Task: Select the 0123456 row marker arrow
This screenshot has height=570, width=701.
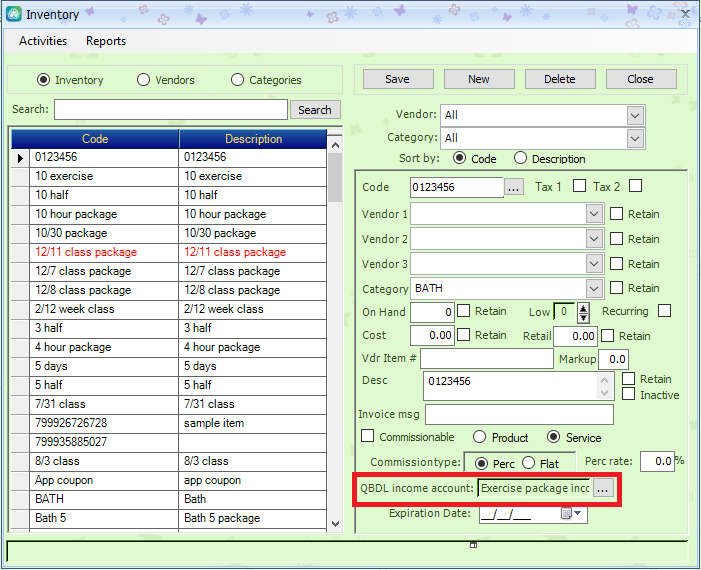Action: click(x=21, y=157)
